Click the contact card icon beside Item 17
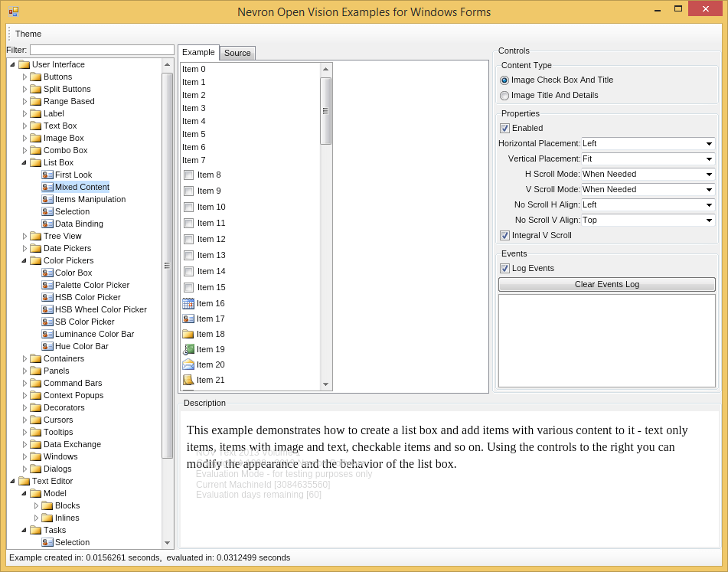This screenshot has width=728, height=572. pos(188,319)
